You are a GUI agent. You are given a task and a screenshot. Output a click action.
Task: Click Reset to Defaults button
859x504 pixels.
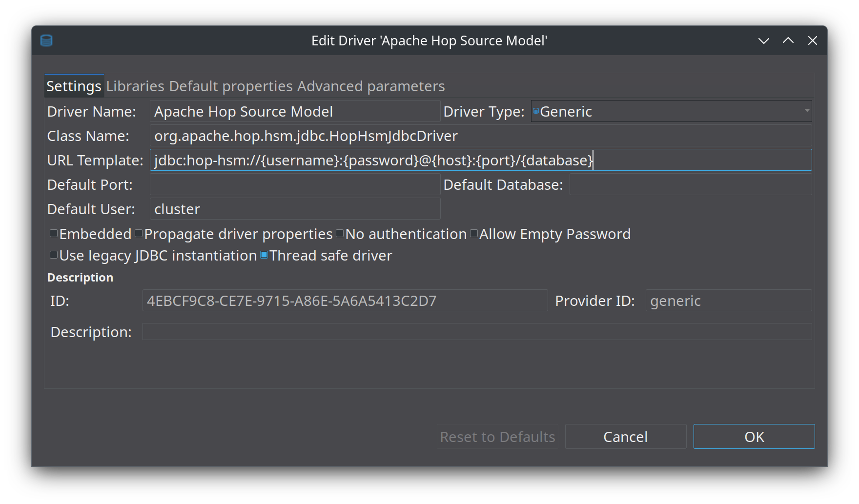tap(497, 437)
